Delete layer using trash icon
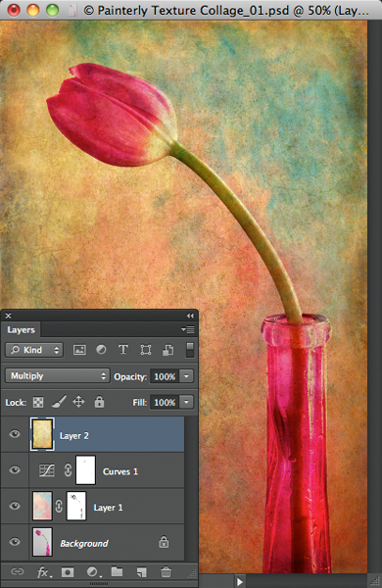 [166, 572]
